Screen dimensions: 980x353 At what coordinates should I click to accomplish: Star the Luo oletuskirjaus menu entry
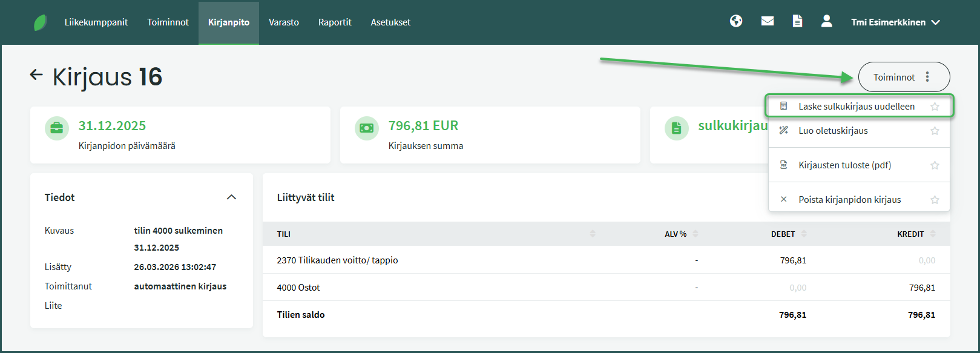(x=935, y=131)
